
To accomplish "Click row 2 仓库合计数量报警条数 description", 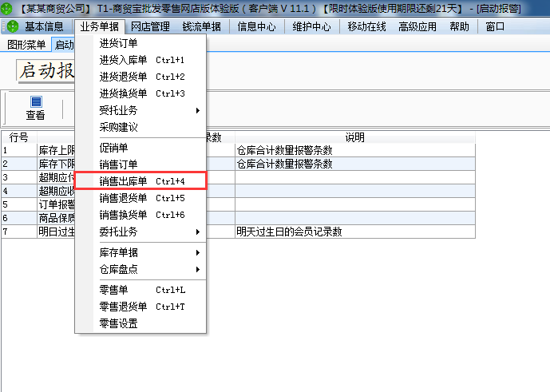I will tap(355, 164).
